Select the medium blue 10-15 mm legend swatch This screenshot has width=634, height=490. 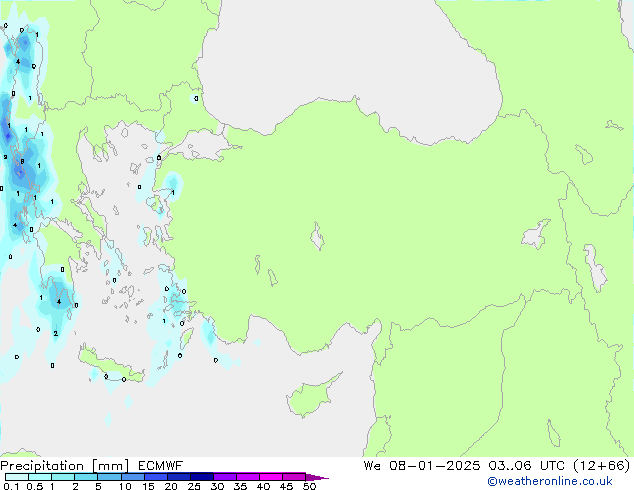(x=132, y=477)
